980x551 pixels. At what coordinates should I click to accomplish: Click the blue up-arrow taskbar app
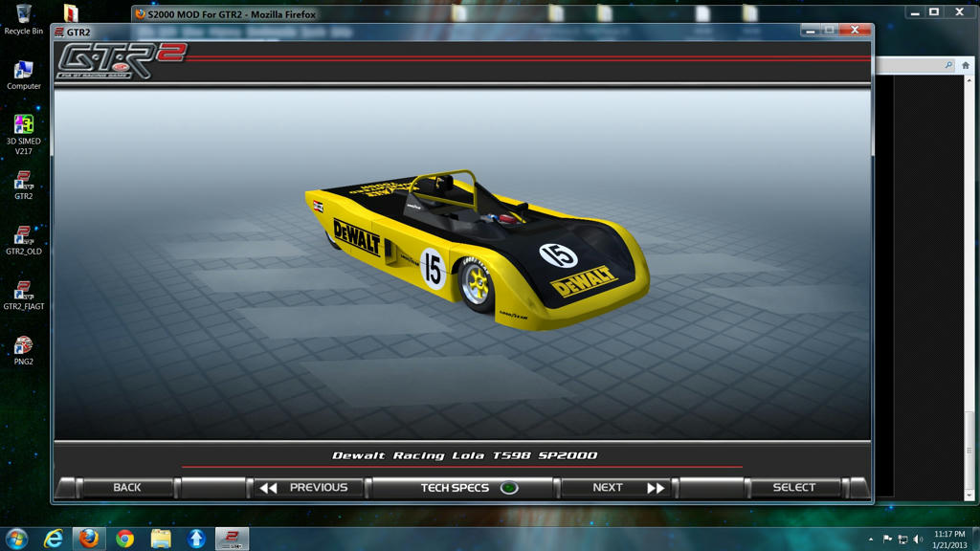point(196,539)
